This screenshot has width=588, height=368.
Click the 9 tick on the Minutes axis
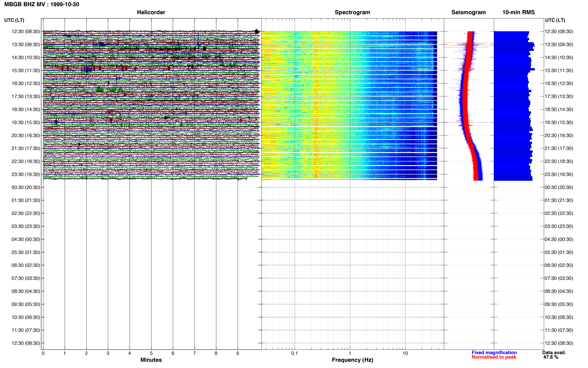[238, 353]
